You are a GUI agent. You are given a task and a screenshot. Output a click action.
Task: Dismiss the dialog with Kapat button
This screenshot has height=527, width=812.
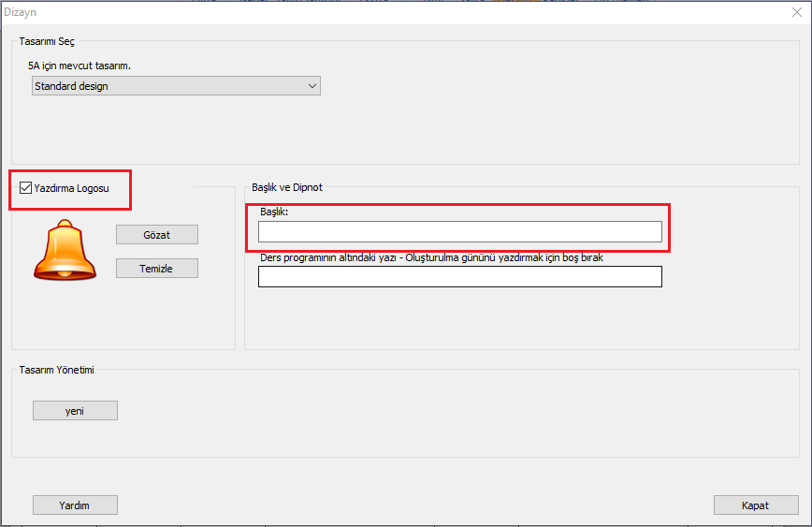click(x=756, y=505)
